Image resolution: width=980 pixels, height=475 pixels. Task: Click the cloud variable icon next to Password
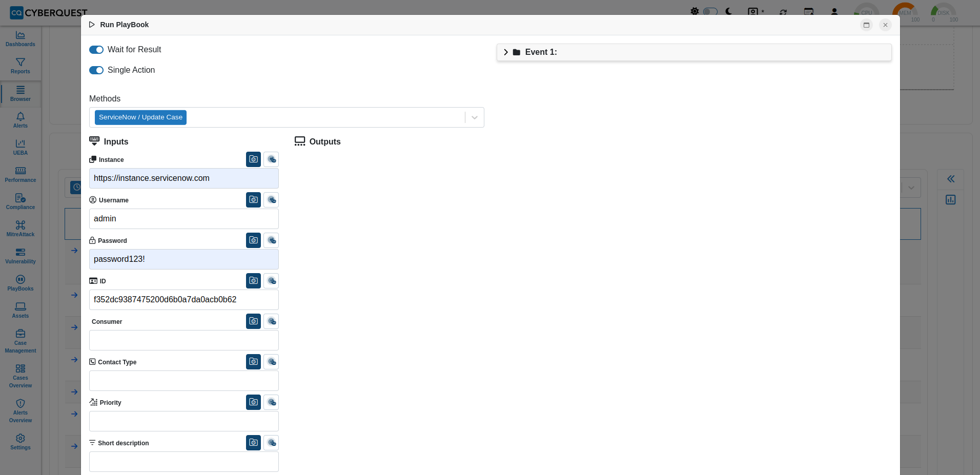pos(271,240)
